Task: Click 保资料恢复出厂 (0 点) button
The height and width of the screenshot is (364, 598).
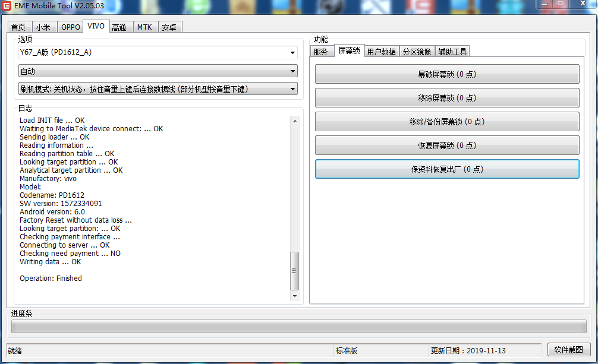Action: point(447,169)
